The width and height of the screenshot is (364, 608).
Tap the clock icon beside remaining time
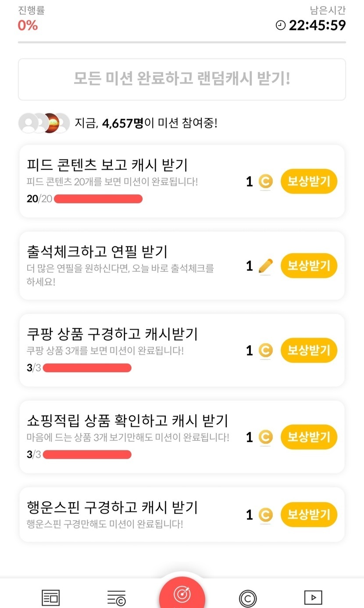pyautogui.click(x=281, y=25)
